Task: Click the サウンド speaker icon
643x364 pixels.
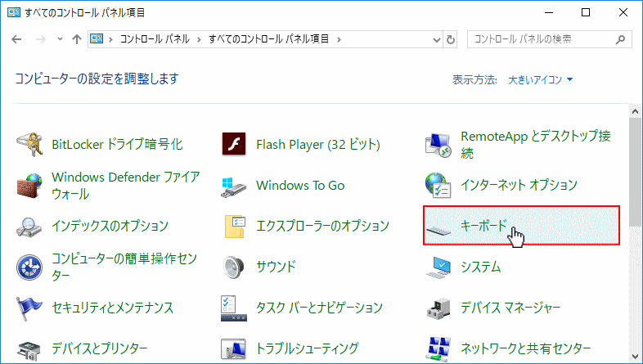Action: [x=234, y=267]
